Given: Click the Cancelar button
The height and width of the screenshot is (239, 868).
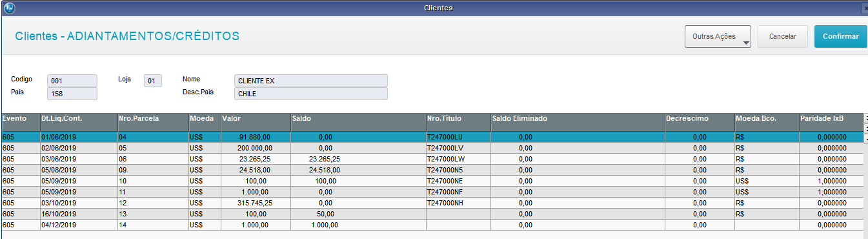Looking at the screenshot, I should pyautogui.click(x=783, y=37).
